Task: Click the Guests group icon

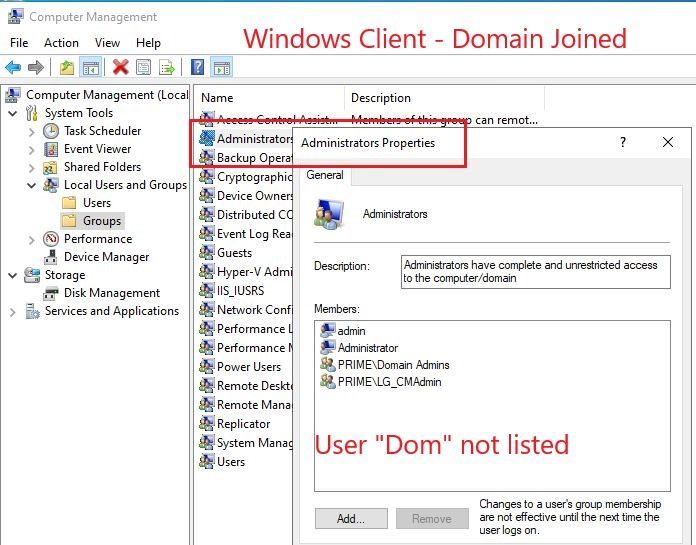Action: [206, 253]
